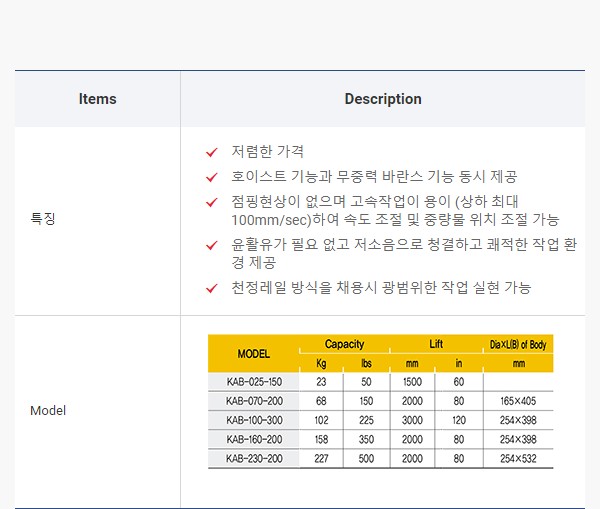Click the 저렴한 가격 feature text
This screenshot has width=600, height=509.
[267, 152]
